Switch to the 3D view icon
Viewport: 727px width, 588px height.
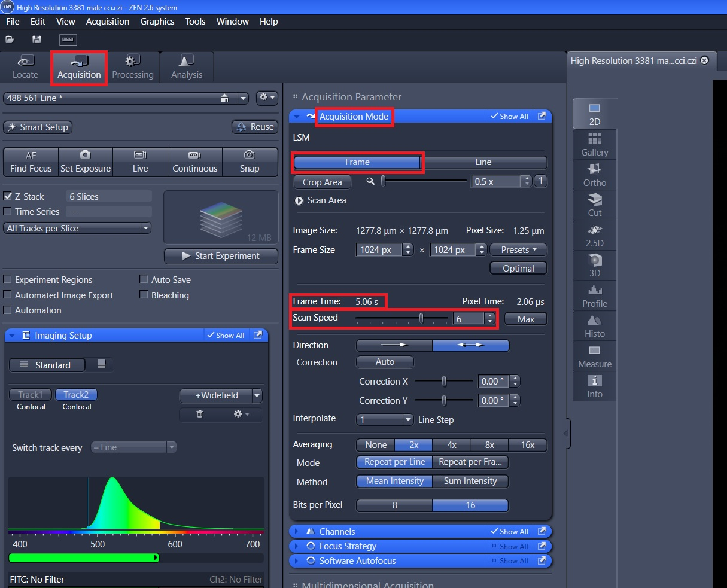pyautogui.click(x=594, y=266)
